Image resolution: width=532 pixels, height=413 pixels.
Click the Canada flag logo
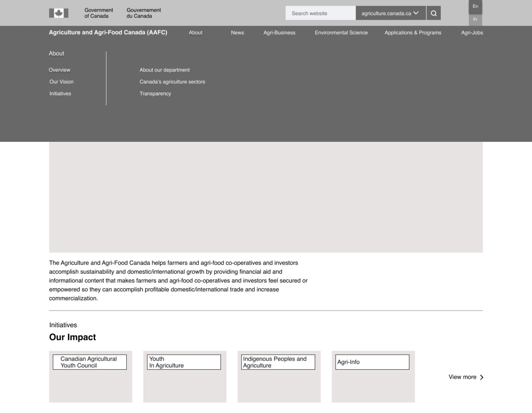59,13
